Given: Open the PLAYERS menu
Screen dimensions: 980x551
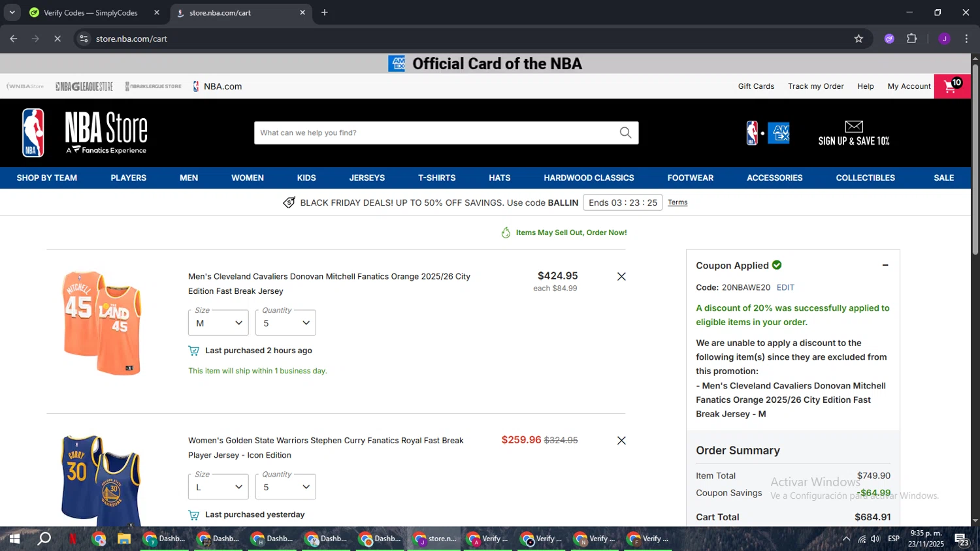Looking at the screenshot, I should [x=129, y=178].
